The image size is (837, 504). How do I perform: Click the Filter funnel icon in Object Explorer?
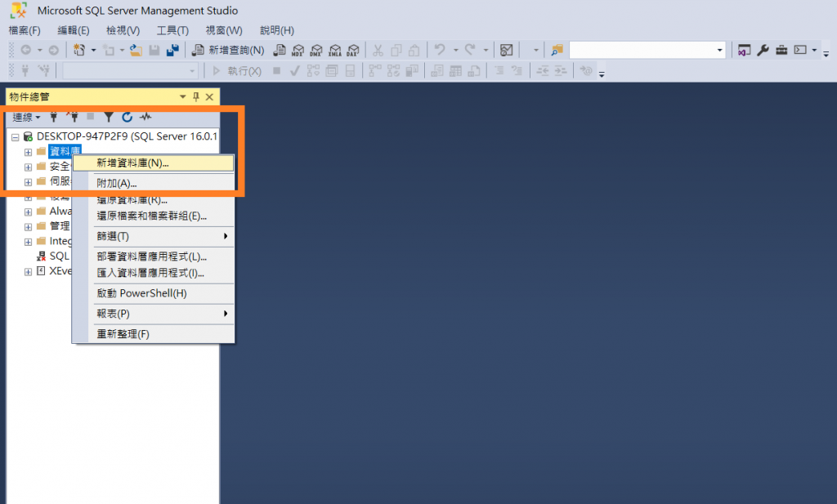click(109, 117)
